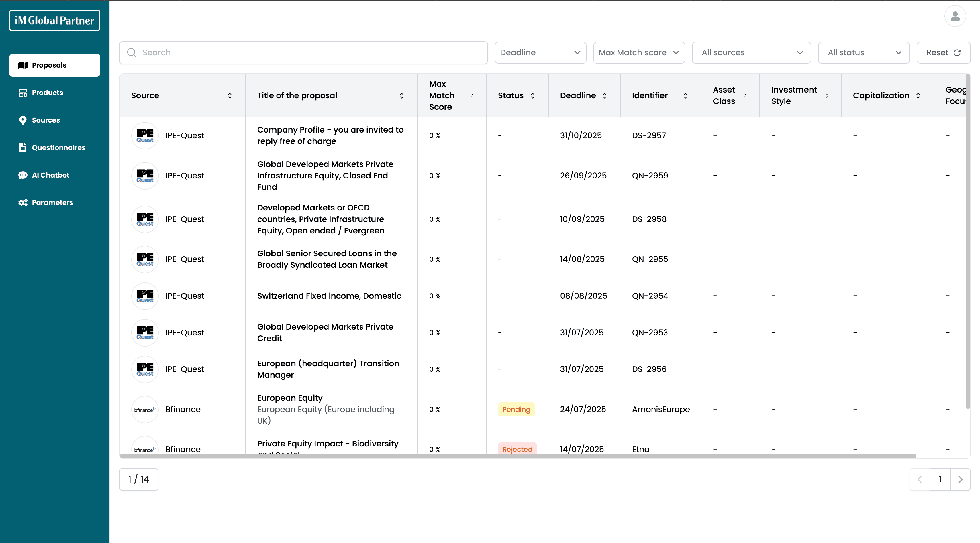Open the Deadline filter dropdown
This screenshot has width=980, height=543.
pos(540,52)
